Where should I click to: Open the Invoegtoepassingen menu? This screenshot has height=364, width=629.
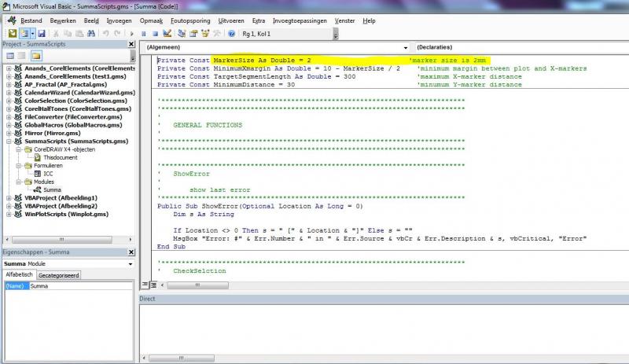(x=300, y=20)
